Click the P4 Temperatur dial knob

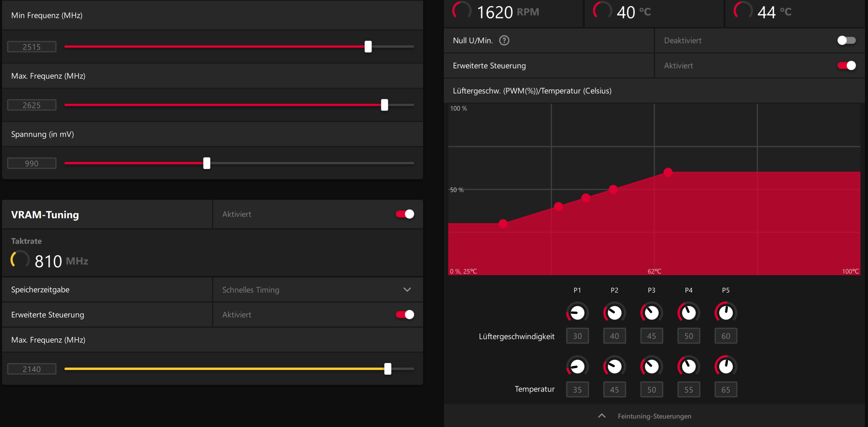click(x=688, y=366)
